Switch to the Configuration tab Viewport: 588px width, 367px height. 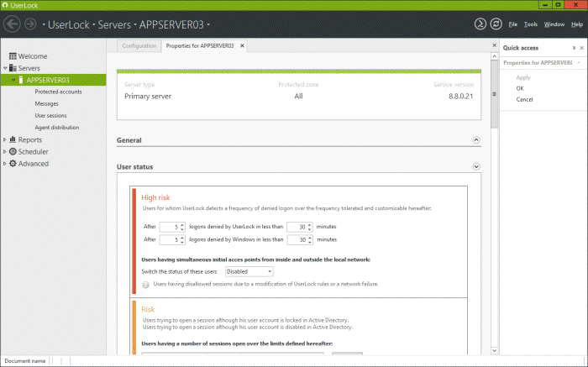pyautogui.click(x=139, y=45)
